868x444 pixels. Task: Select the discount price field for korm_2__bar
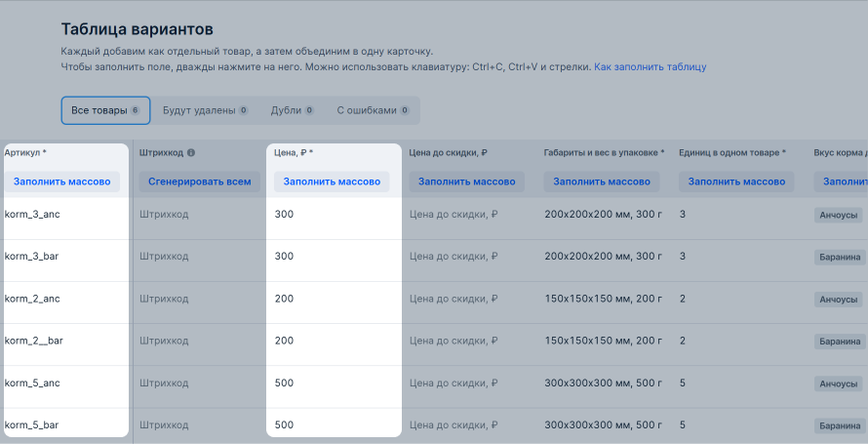click(469, 341)
